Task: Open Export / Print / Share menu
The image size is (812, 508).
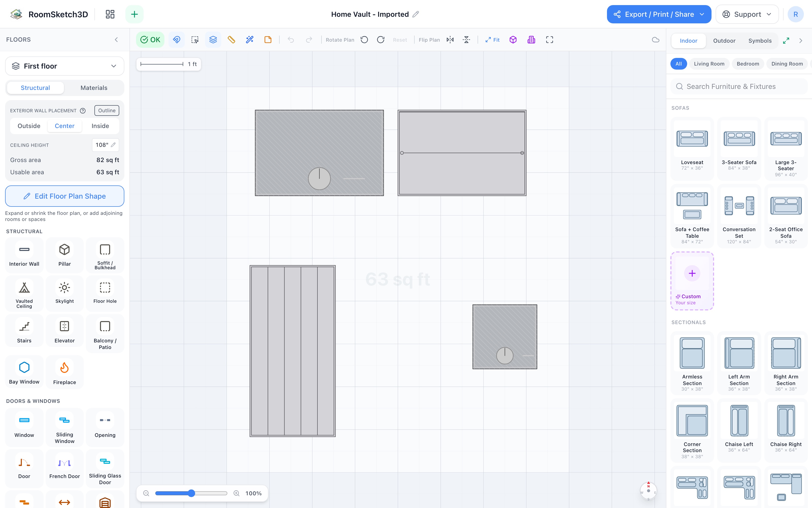Action: point(659,14)
